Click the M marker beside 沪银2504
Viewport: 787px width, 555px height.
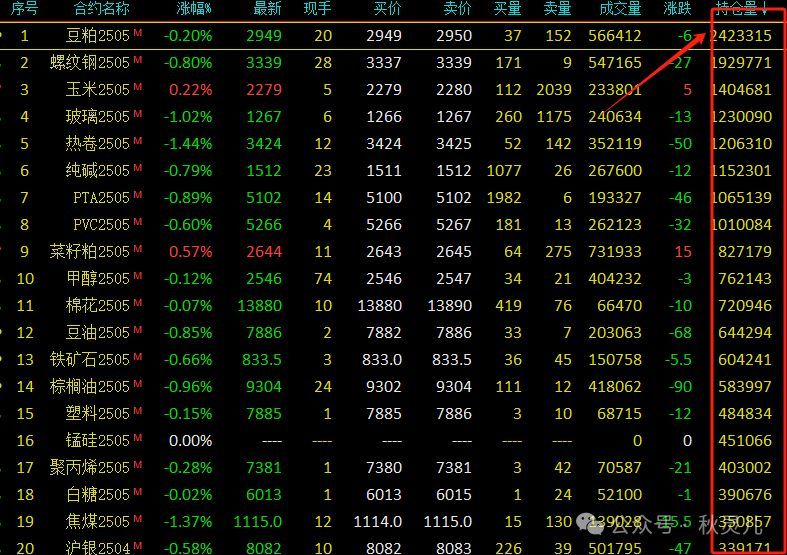click(138, 545)
